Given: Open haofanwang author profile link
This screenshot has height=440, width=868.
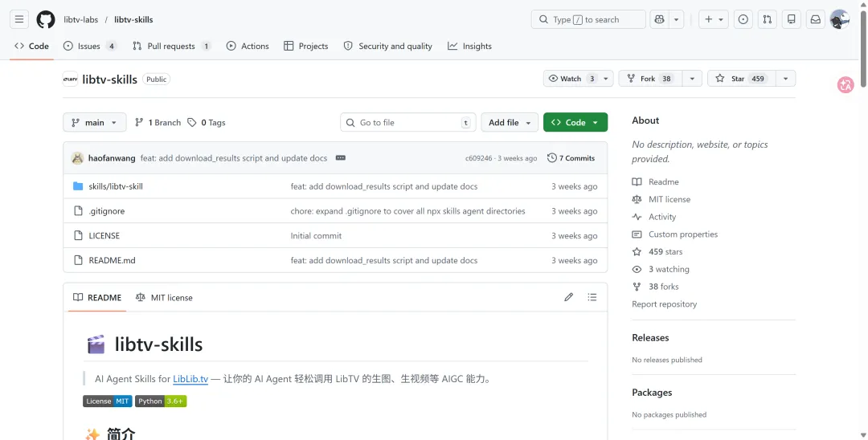Looking at the screenshot, I should coord(112,158).
